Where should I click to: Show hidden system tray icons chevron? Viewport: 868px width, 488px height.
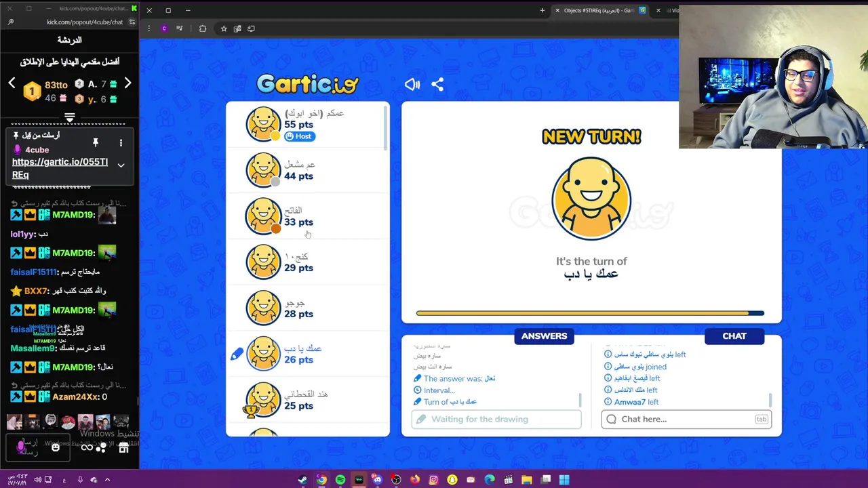point(107,480)
